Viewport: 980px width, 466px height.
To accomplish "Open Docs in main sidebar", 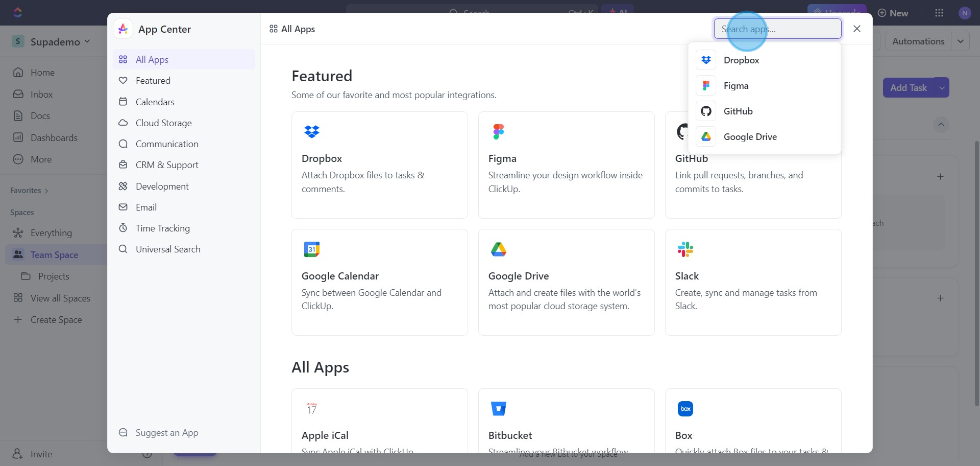I will pos(31,116).
